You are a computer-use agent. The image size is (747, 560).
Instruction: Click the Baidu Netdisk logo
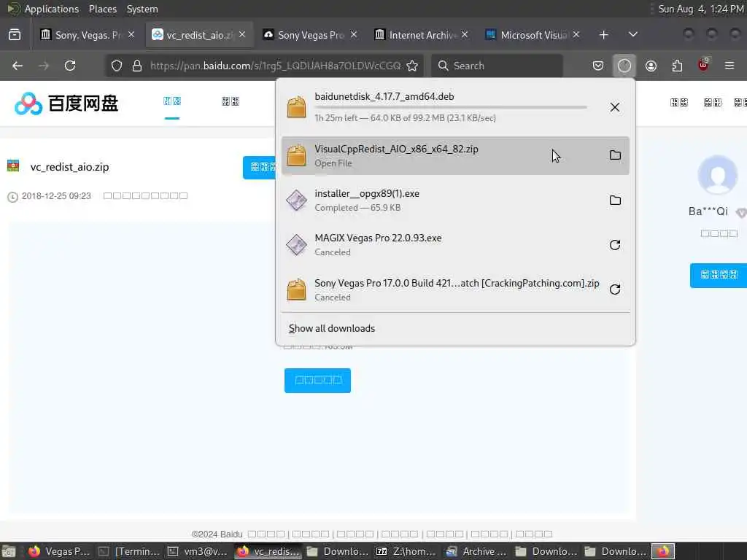pyautogui.click(x=66, y=104)
